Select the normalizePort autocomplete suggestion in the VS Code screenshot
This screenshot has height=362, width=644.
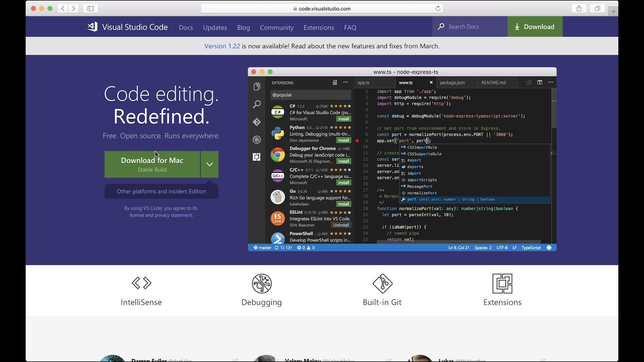474,193
